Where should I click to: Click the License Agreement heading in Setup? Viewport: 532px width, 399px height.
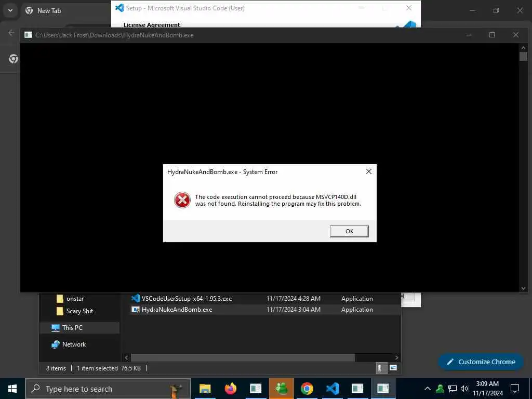(152, 25)
